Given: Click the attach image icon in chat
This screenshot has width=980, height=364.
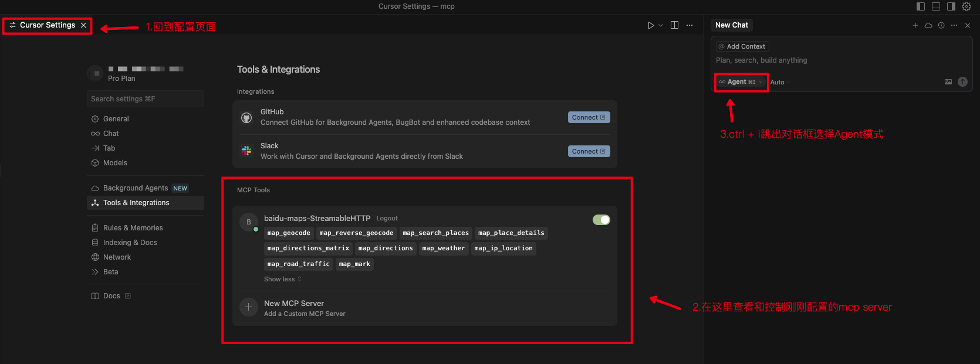Looking at the screenshot, I should pyautogui.click(x=948, y=82).
